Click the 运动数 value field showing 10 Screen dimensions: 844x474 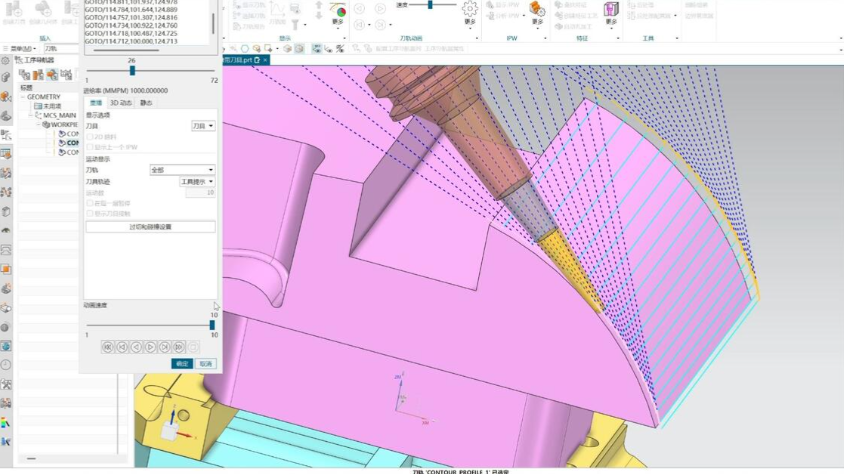click(200, 193)
